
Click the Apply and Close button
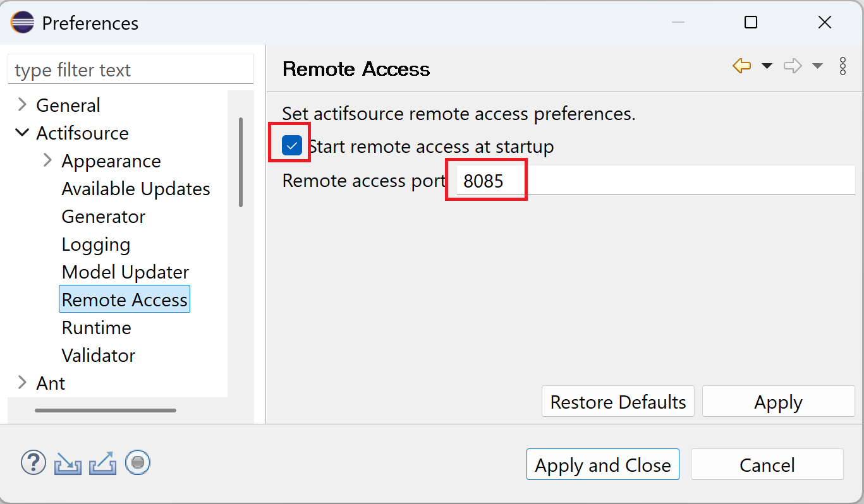(x=603, y=465)
